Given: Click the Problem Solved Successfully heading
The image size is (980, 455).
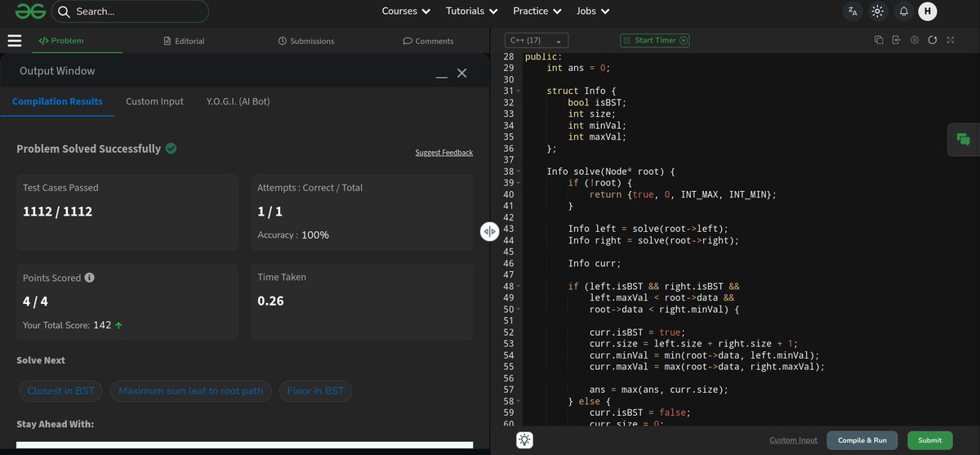Looking at the screenshot, I should point(89,149).
